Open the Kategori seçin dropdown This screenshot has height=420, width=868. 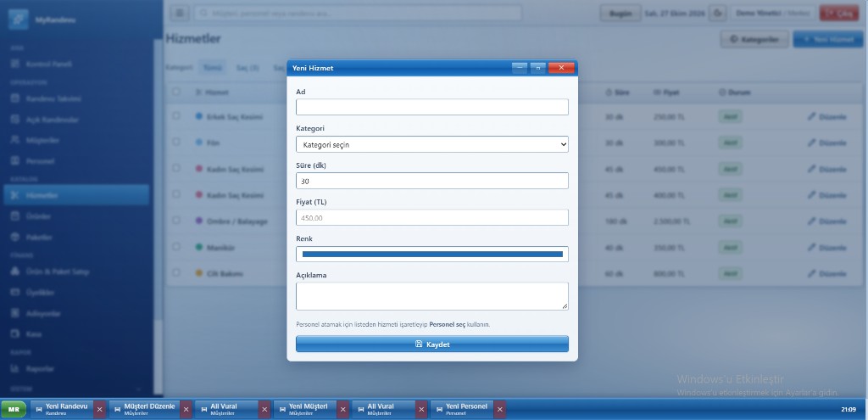pos(431,144)
